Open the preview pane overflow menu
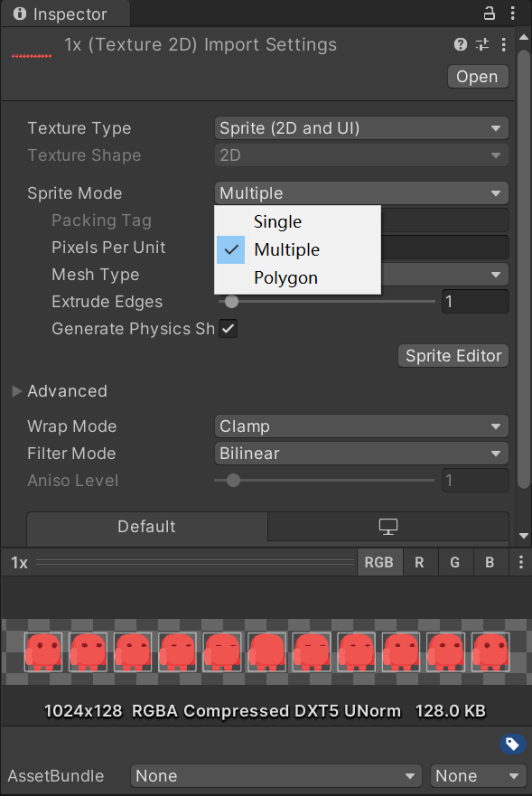The image size is (532, 796). coord(520,562)
